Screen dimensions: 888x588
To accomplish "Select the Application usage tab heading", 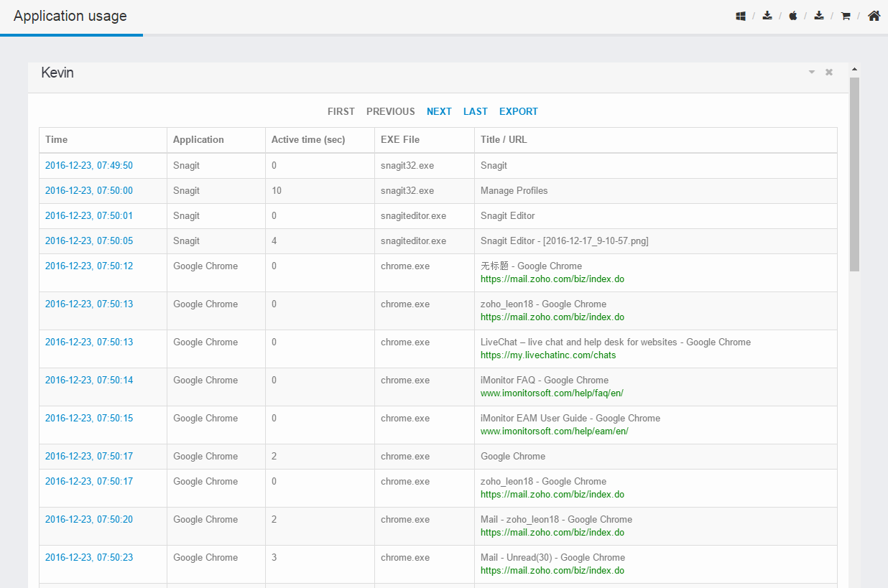I will [70, 16].
